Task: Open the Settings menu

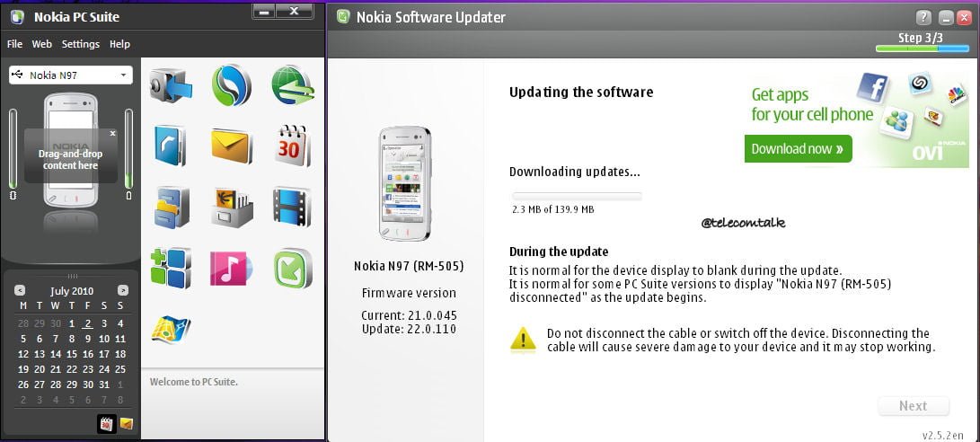Action: (81, 44)
